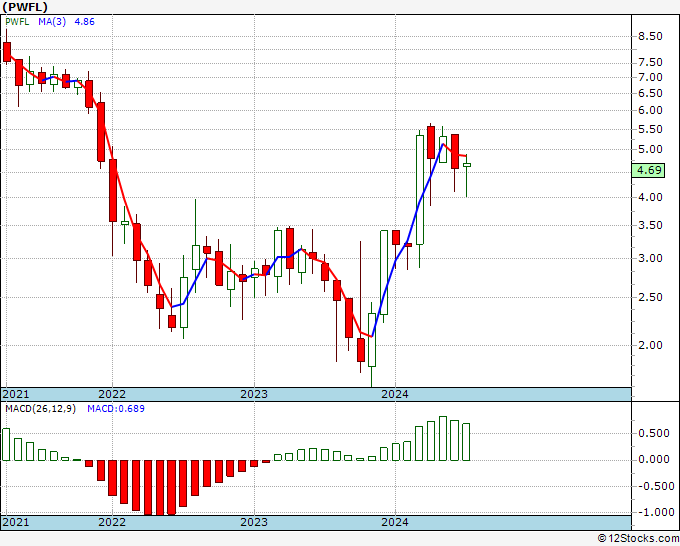The width and height of the screenshot is (680, 546).
Task: Click the 4.00 price axis label
Action: pos(650,197)
